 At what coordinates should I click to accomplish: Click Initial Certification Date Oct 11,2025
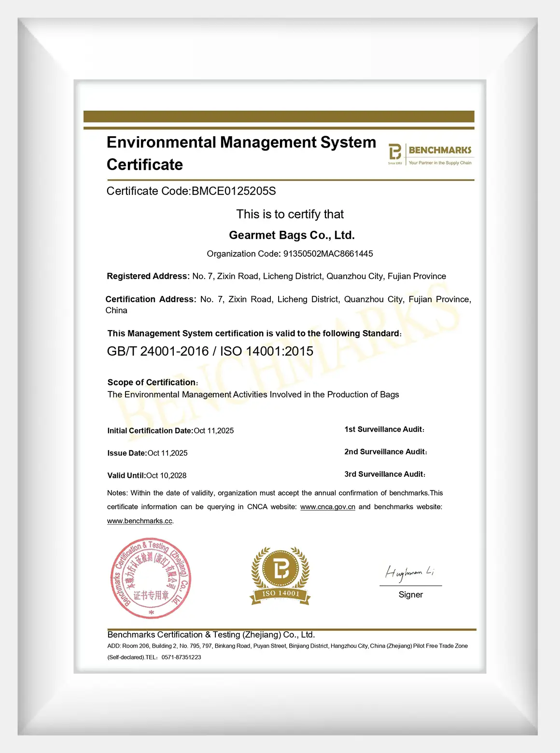coord(170,431)
